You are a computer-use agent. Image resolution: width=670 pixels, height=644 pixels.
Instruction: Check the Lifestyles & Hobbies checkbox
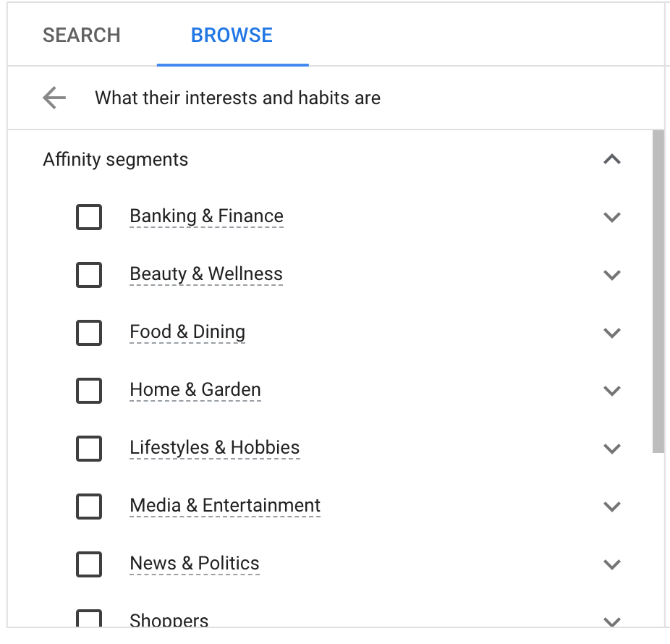point(89,449)
